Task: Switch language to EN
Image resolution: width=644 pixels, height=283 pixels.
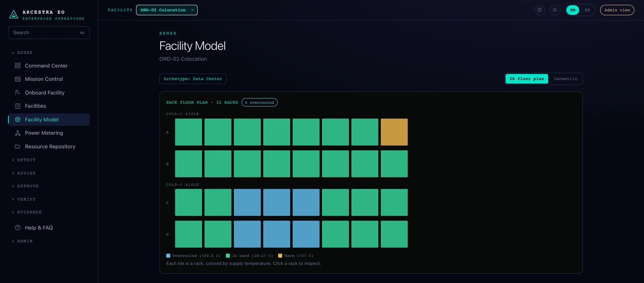Action: pos(573,10)
